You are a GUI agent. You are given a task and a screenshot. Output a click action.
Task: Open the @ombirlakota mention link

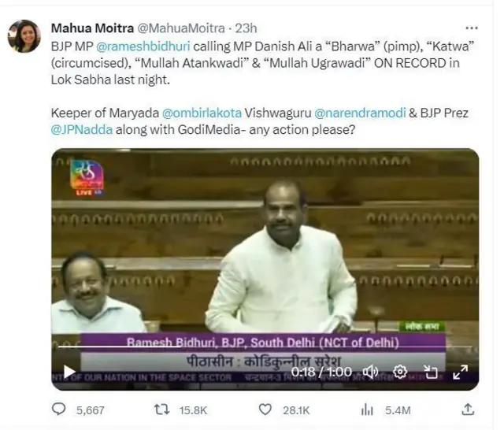point(202,113)
